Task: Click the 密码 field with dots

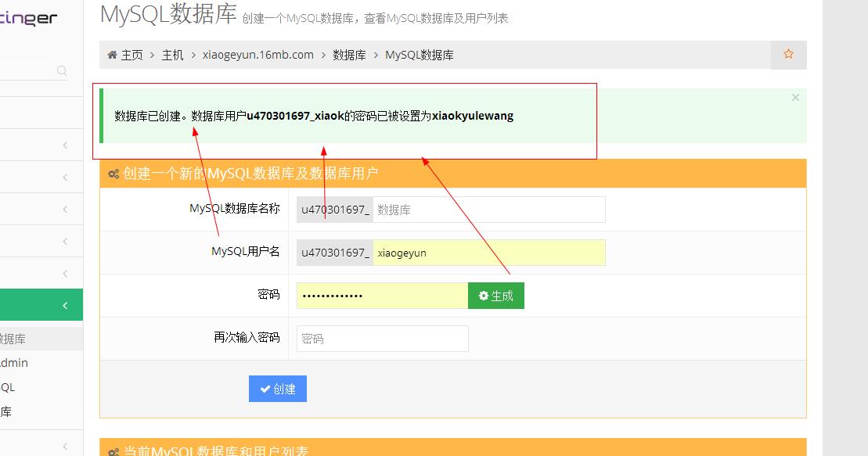Action: click(x=383, y=296)
